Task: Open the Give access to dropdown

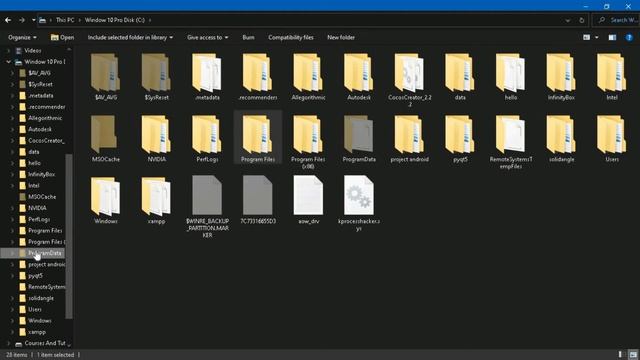Action: click(207, 37)
